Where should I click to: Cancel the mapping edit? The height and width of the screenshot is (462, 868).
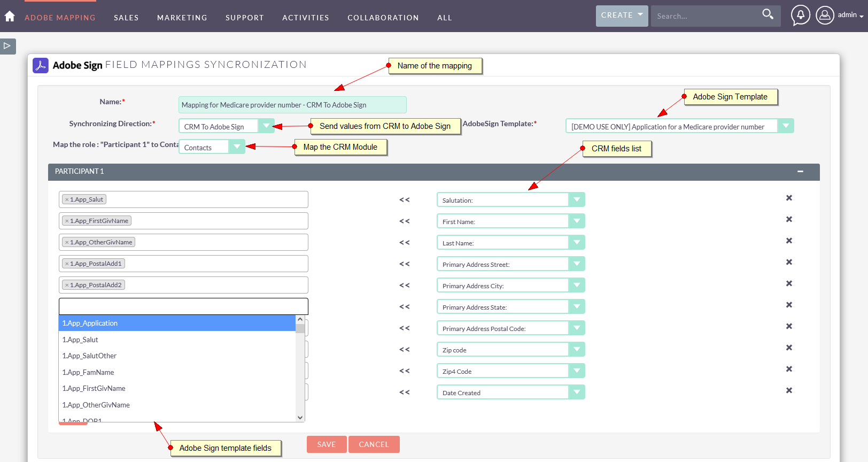pos(374,444)
